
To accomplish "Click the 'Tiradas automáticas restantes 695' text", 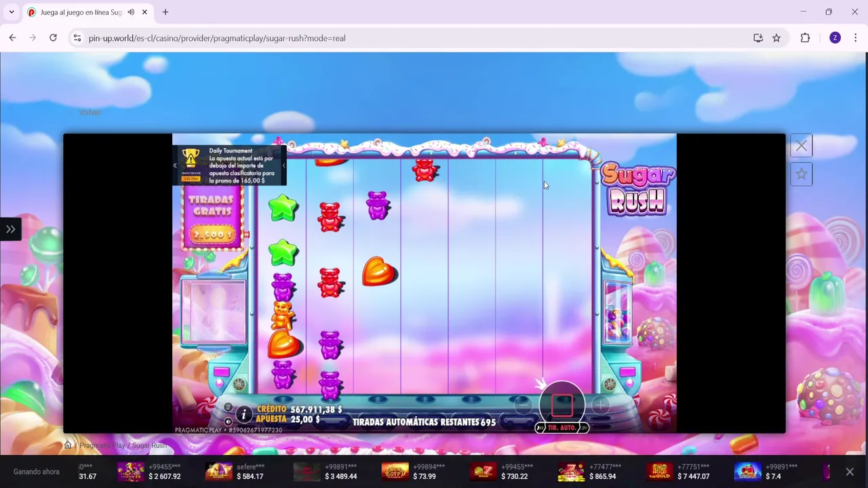I will point(424,422).
